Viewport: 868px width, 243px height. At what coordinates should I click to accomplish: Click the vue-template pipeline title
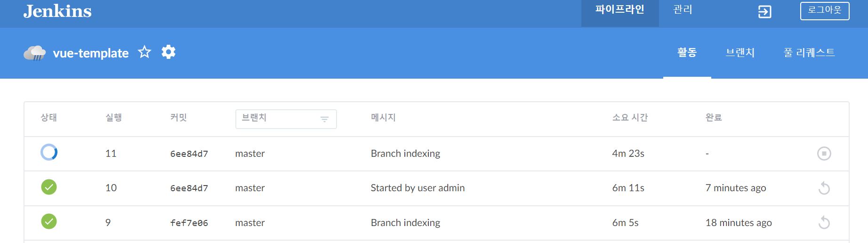(91, 53)
